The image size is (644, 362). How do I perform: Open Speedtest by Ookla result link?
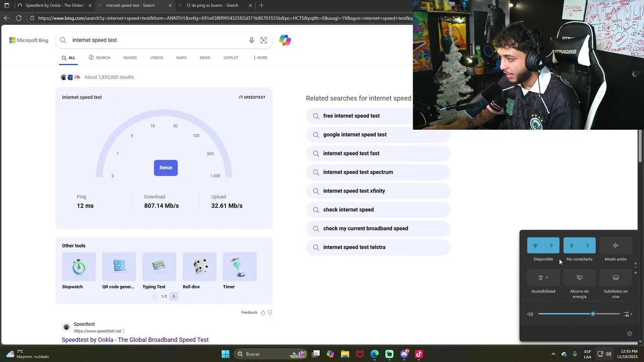point(135,340)
